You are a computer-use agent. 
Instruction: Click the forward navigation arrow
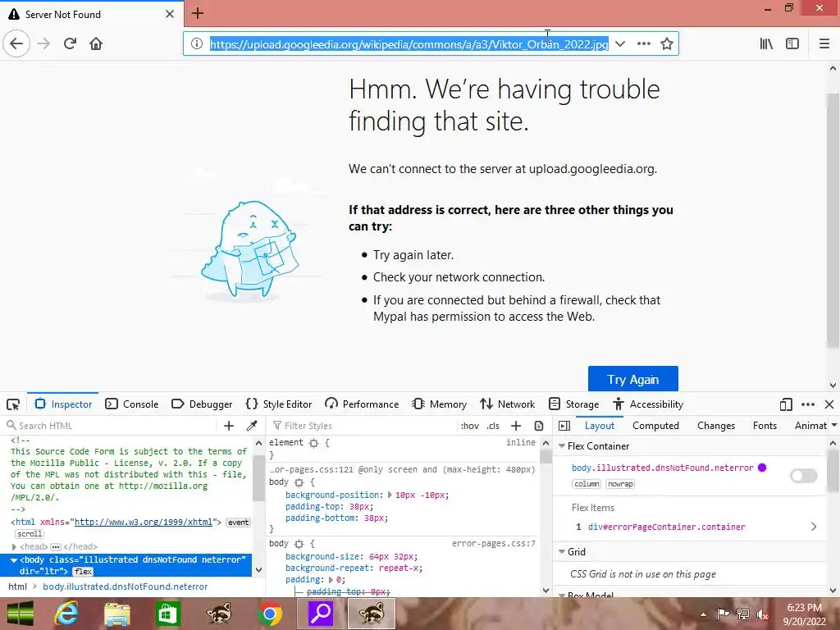pos(43,44)
